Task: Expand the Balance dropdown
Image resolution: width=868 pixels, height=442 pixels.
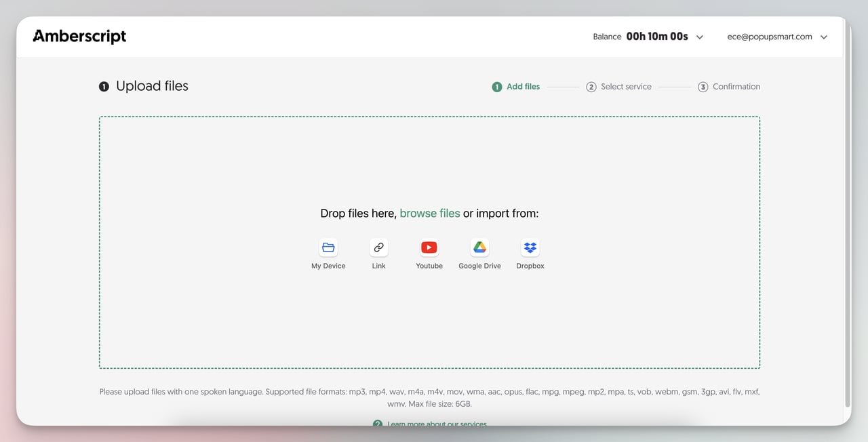Action: 648,37
